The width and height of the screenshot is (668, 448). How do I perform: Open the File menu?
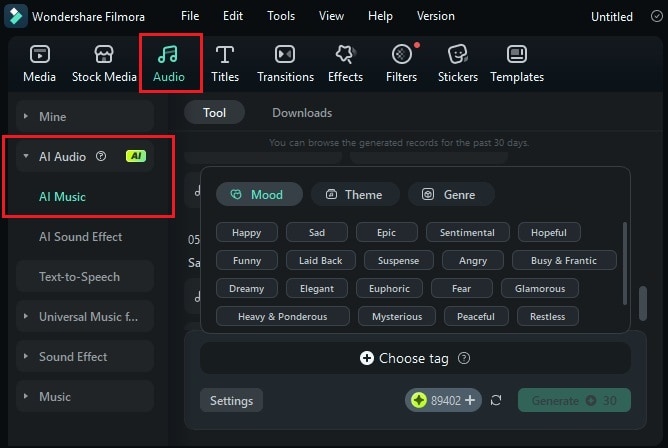pos(190,16)
